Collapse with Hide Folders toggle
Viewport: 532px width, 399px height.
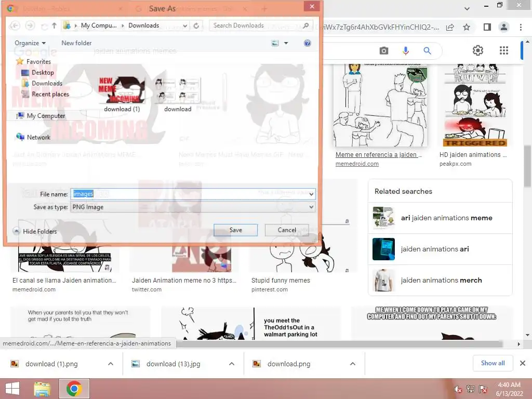[35, 231]
